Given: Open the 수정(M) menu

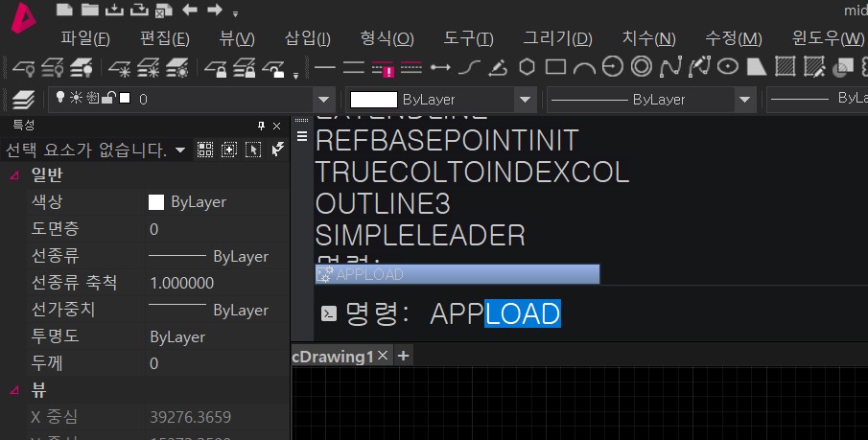Looking at the screenshot, I should coord(734,38).
